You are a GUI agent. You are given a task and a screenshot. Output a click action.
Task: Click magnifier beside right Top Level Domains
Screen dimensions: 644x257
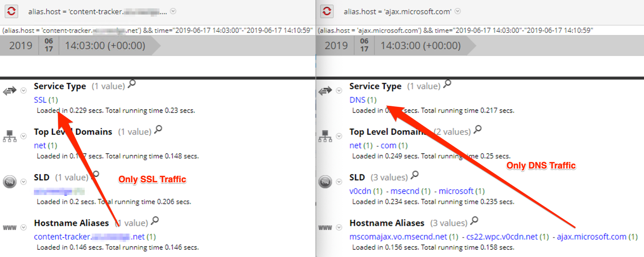[478, 129]
